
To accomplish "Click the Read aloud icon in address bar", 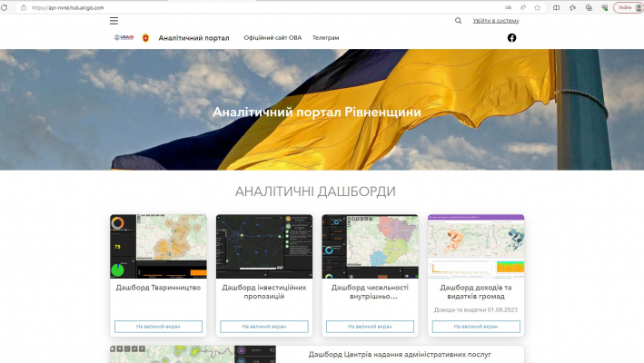I will coord(523,7).
